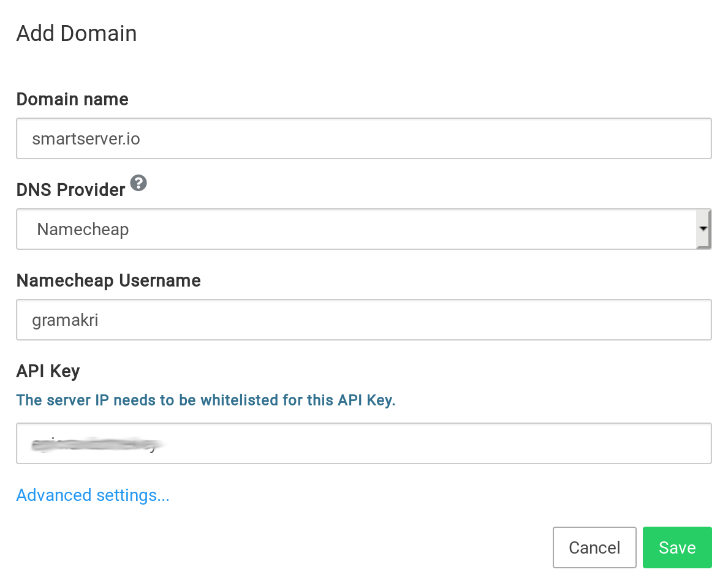The height and width of the screenshot is (583, 728).
Task: Open the Advanced settings link
Action: (93, 495)
